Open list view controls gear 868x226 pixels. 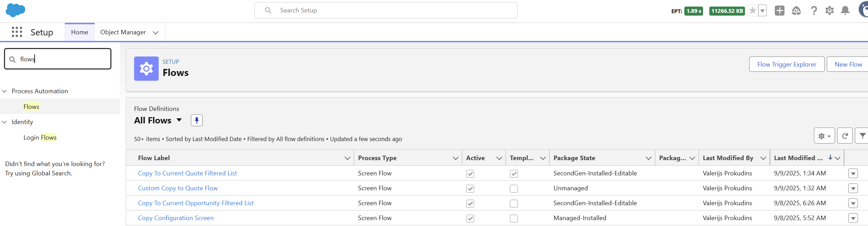tap(824, 136)
